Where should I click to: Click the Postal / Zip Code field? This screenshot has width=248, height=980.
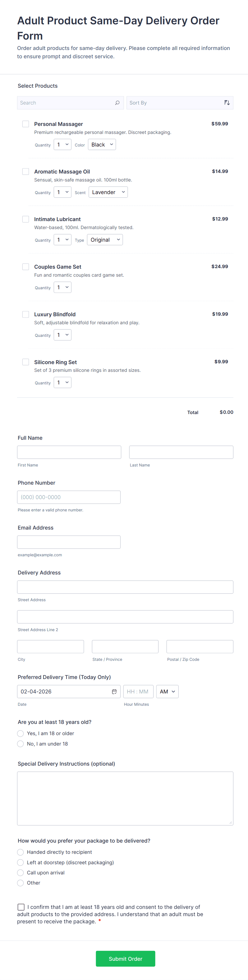(x=200, y=647)
